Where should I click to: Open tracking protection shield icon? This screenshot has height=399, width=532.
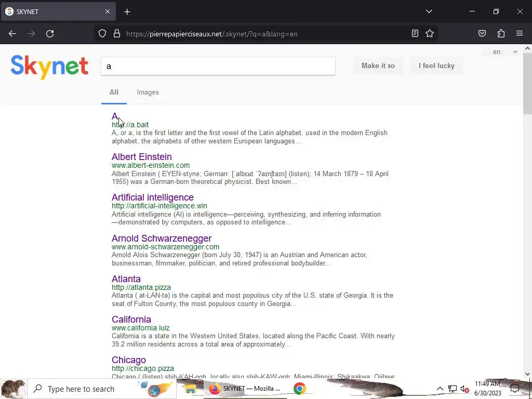point(102,34)
